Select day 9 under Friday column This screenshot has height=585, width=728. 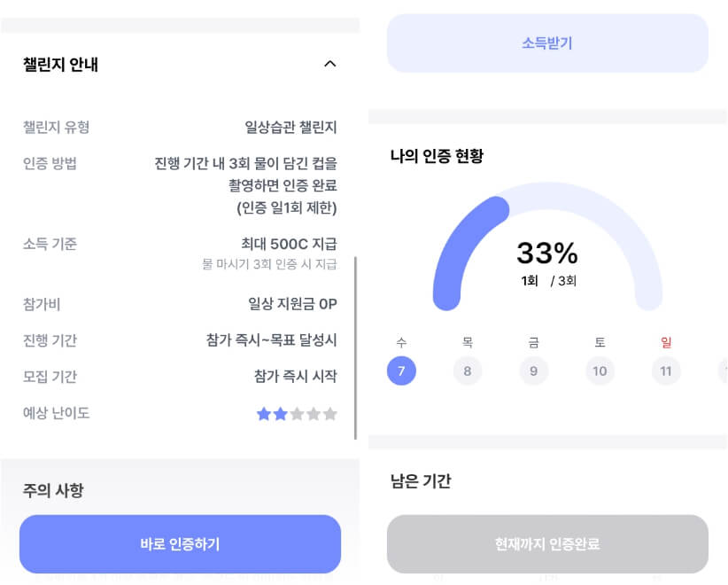pos(534,370)
